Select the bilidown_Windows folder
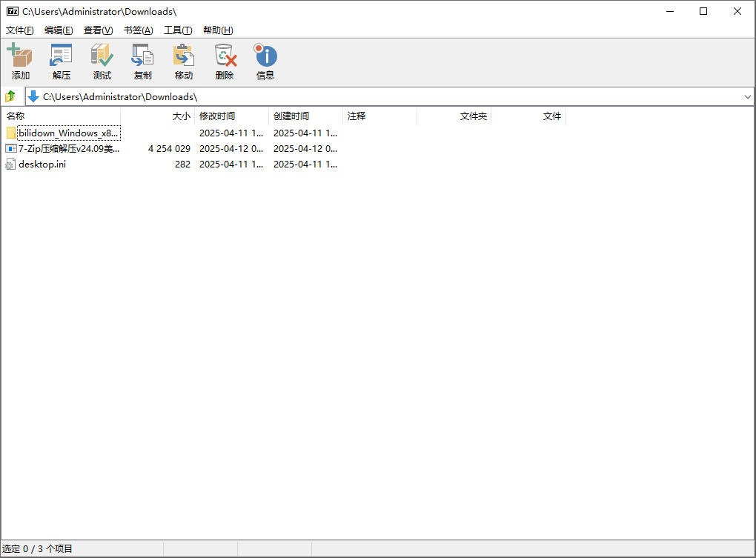The width and height of the screenshot is (756, 558). (x=67, y=133)
